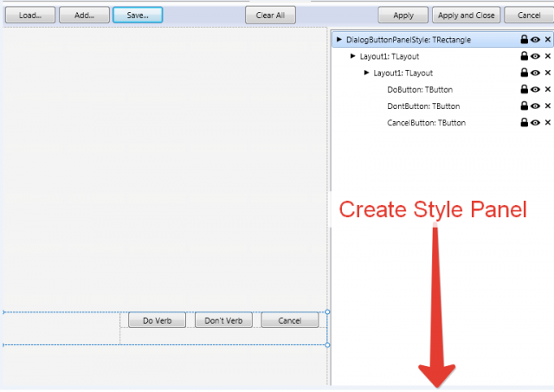The image size is (554, 392).
Task: Click the Apply button
Action: click(403, 16)
